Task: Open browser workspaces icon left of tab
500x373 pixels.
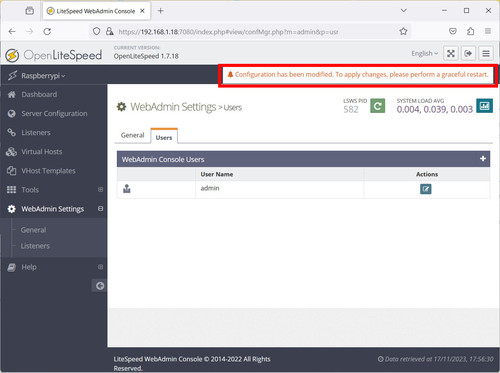Action: [29, 11]
